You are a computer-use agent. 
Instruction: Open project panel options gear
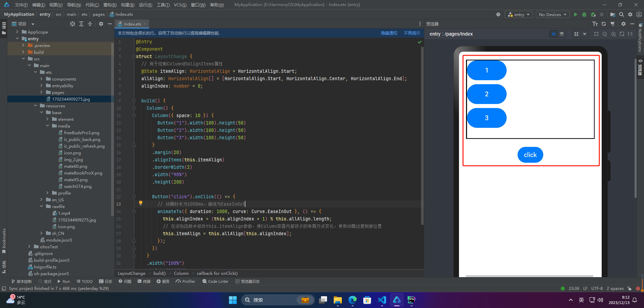101,24
